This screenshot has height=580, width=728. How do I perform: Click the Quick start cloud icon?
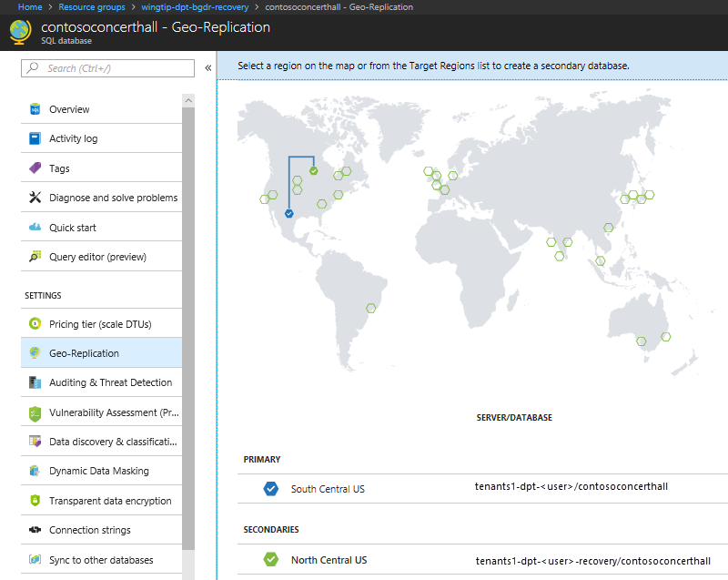point(35,227)
